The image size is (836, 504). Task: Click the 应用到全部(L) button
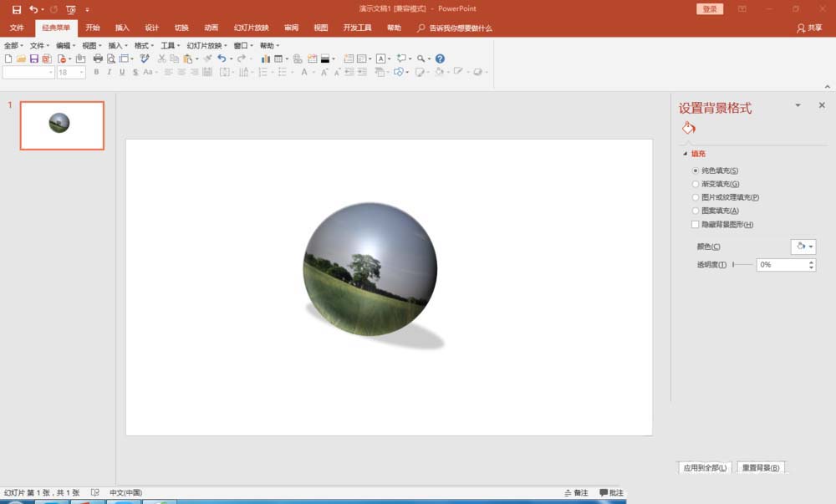tap(705, 468)
